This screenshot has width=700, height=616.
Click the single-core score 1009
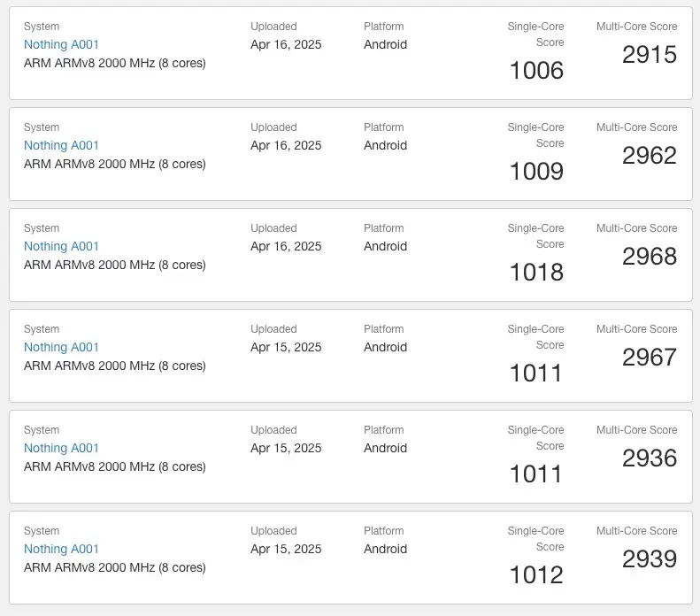coord(536,172)
